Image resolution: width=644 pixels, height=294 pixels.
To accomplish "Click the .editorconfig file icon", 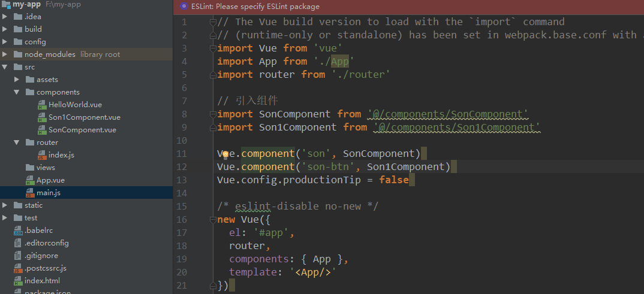I will (17, 243).
